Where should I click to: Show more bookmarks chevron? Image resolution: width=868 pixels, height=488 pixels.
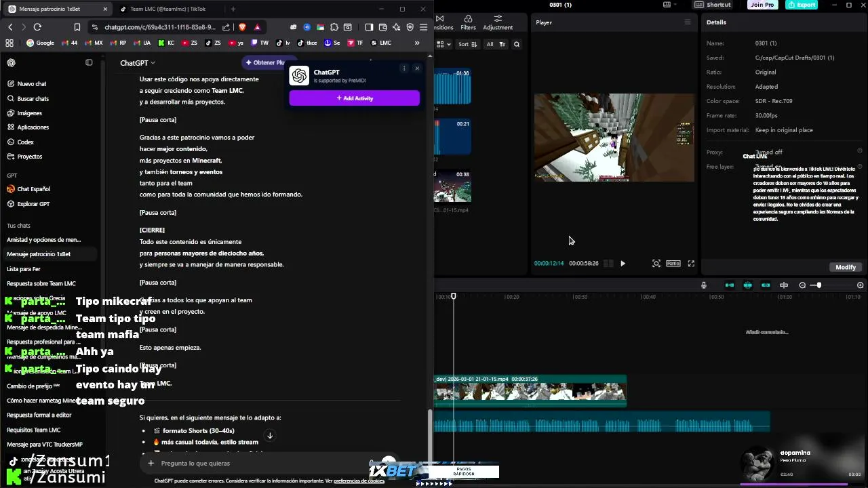point(417,43)
